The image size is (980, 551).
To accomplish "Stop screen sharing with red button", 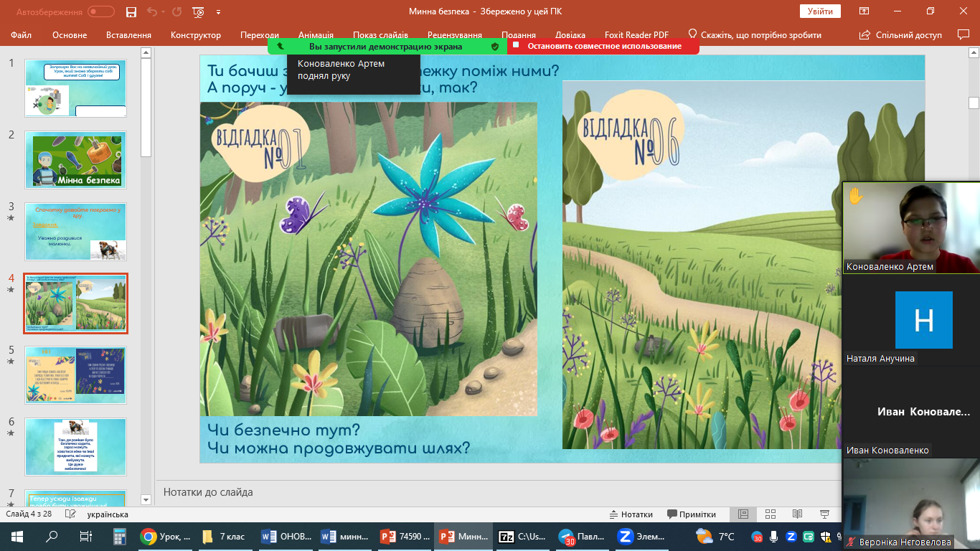I will tap(603, 46).
